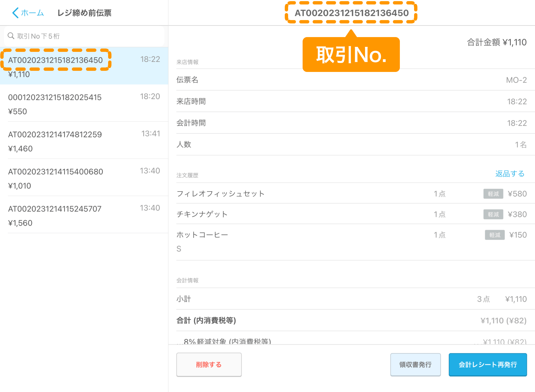The width and height of the screenshot is (535, 392).
Task: Tap the 軽減 badge on フィレオフィッシュセット
Action: pyautogui.click(x=493, y=194)
